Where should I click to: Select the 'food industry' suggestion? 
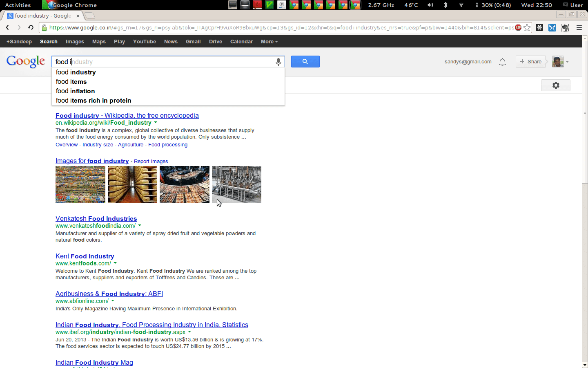(168, 72)
